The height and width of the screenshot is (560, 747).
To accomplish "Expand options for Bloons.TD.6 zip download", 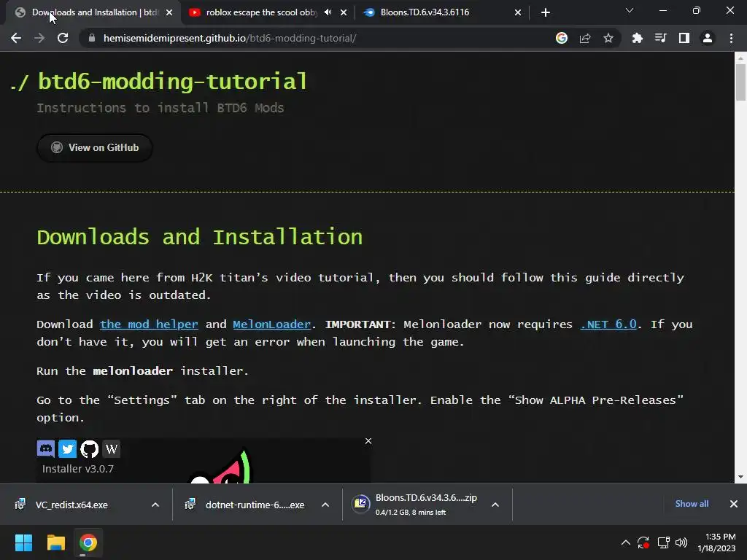I will pyautogui.click(x=495, y=505).
